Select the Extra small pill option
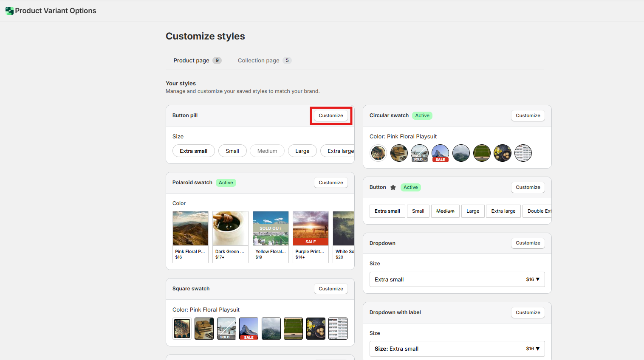644x360 pixels. (x=193, y=151)
